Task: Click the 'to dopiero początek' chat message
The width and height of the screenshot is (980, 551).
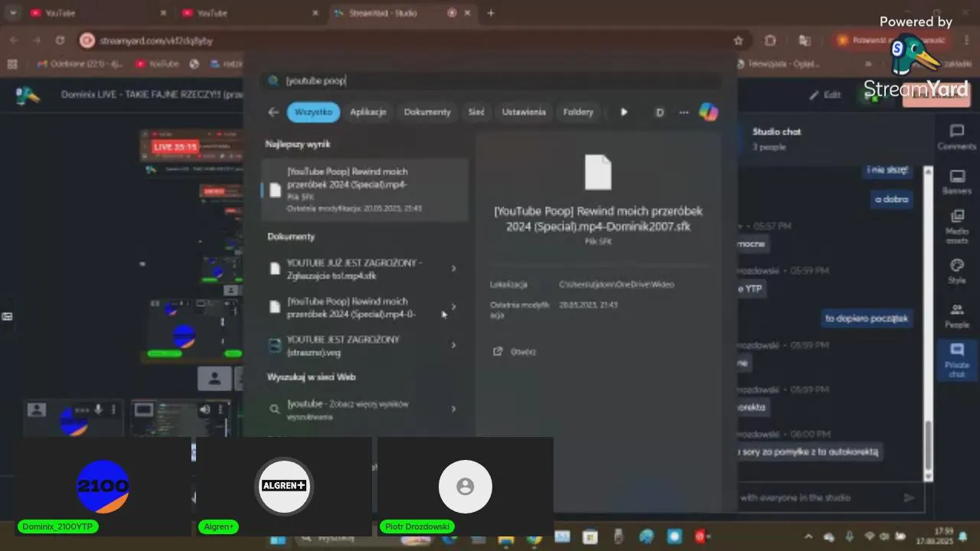Action: click(x=867, y=318)
